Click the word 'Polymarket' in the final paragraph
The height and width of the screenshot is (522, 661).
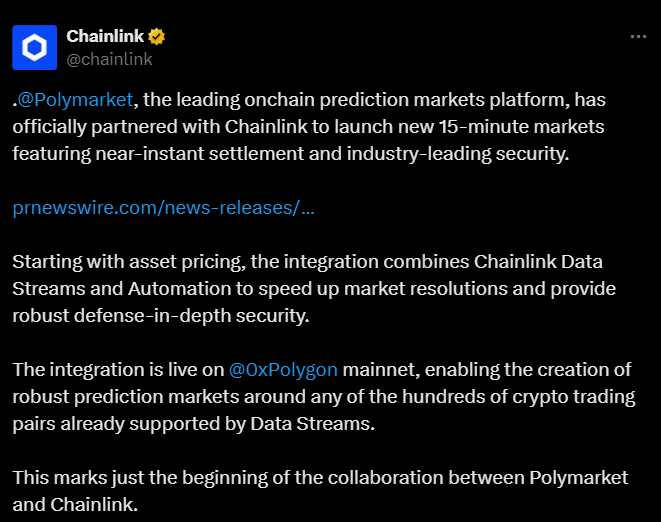(579, 478)
